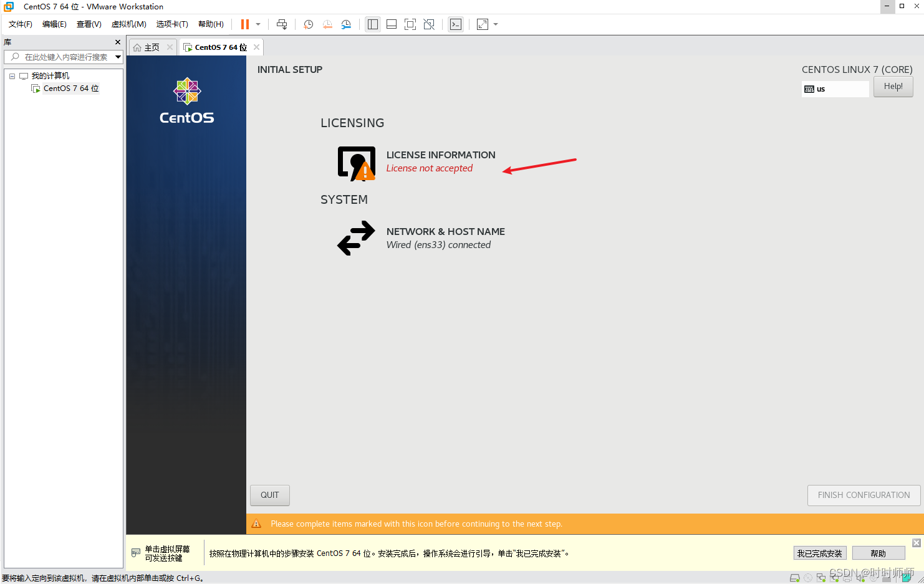Open Network & Host Name via its arrows icon
The width and height of the screenshot is (924, 584).
point(356,238)
